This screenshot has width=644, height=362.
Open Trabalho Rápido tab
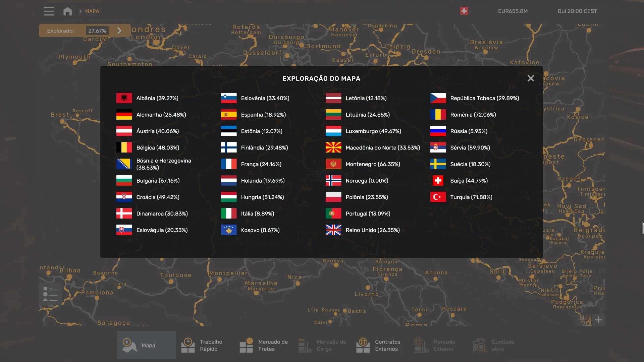(202, 345)
